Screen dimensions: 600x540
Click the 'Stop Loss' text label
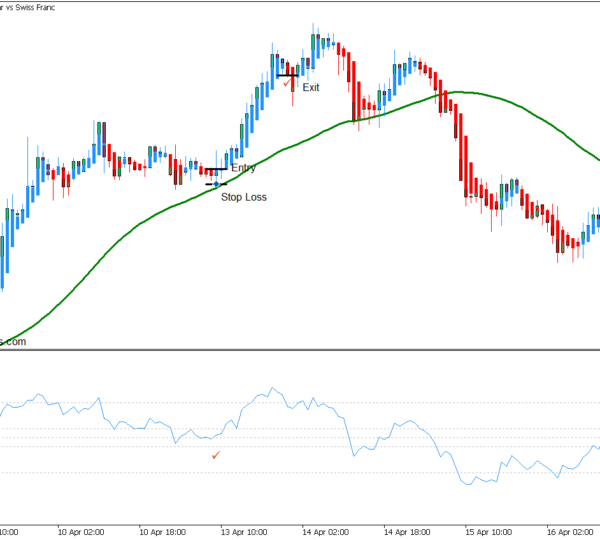pos(244,197)
